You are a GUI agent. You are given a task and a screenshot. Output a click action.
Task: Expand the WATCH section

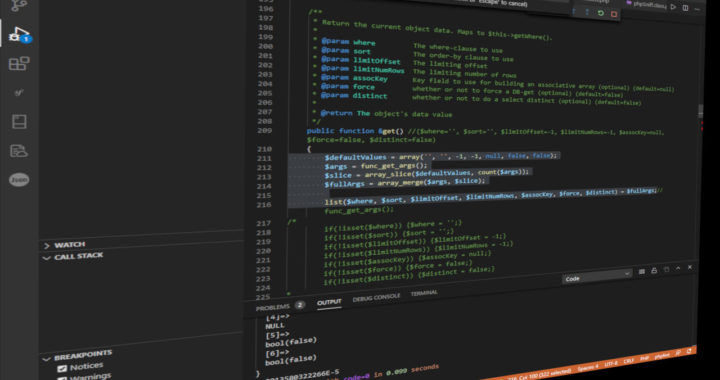pos(65,245)
